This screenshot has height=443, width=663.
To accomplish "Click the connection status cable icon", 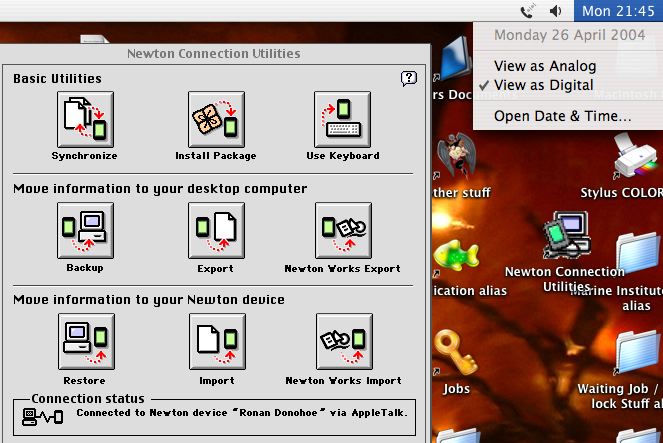I will (x=43, y=417).
